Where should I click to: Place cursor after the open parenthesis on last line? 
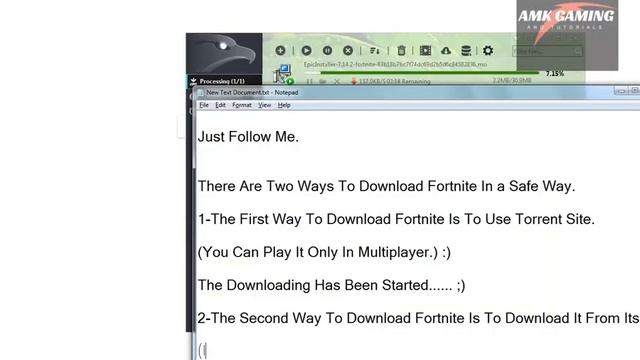click(x=204, y=351)
